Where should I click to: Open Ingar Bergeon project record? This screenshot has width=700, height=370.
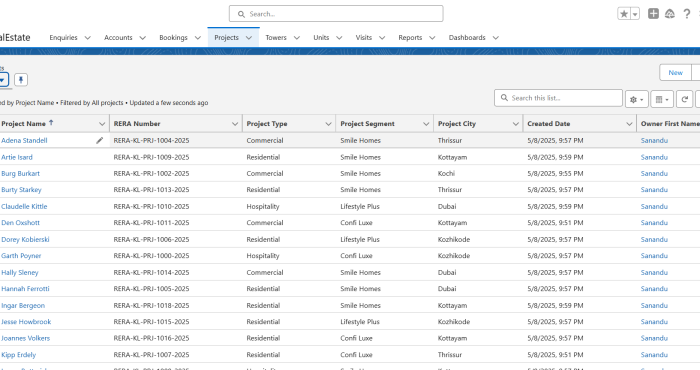(x=23, y=306)
